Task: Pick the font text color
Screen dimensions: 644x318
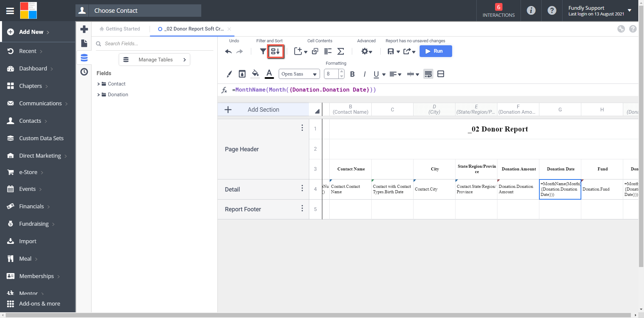Action: pos(269,74)
